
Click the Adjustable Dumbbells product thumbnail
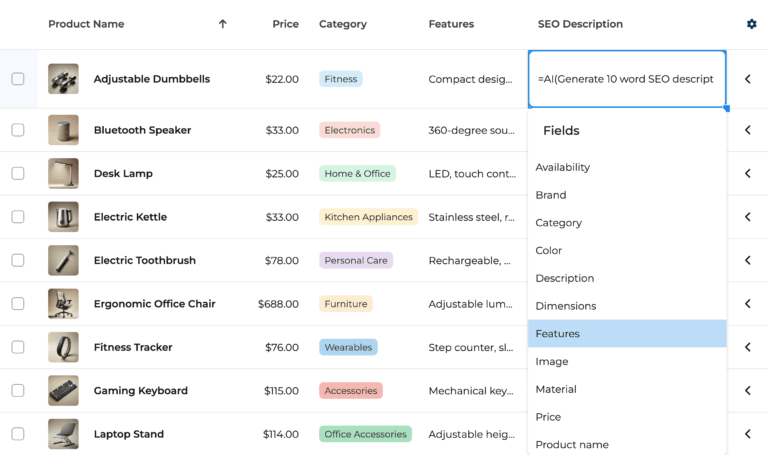63,79
